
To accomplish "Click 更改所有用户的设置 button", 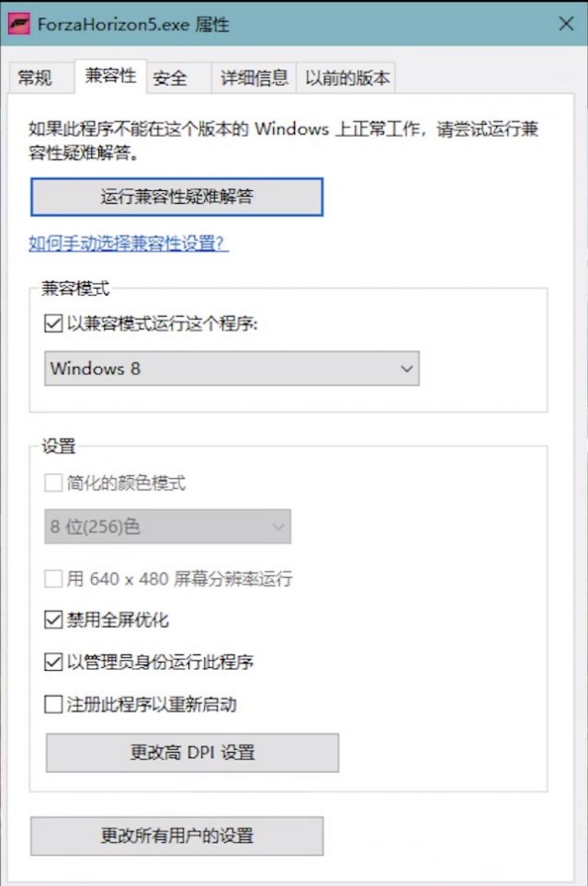I will [x=176, y=835].
